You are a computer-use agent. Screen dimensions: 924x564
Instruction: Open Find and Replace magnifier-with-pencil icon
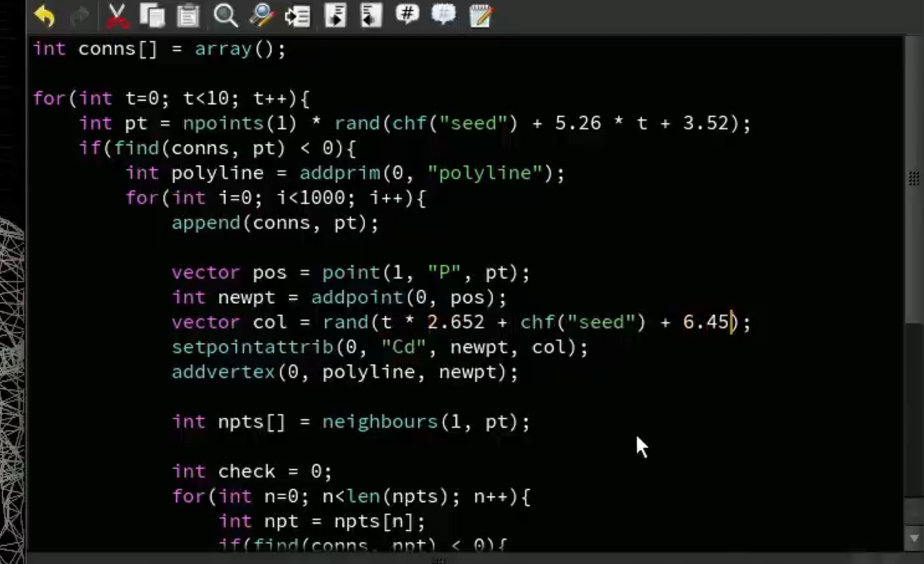(x=261, y=16)
